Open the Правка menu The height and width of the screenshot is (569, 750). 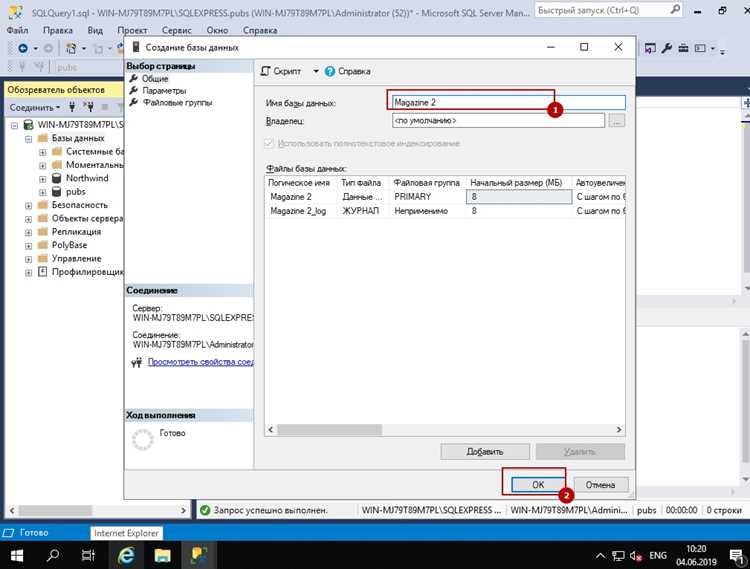tap(58, 30)
